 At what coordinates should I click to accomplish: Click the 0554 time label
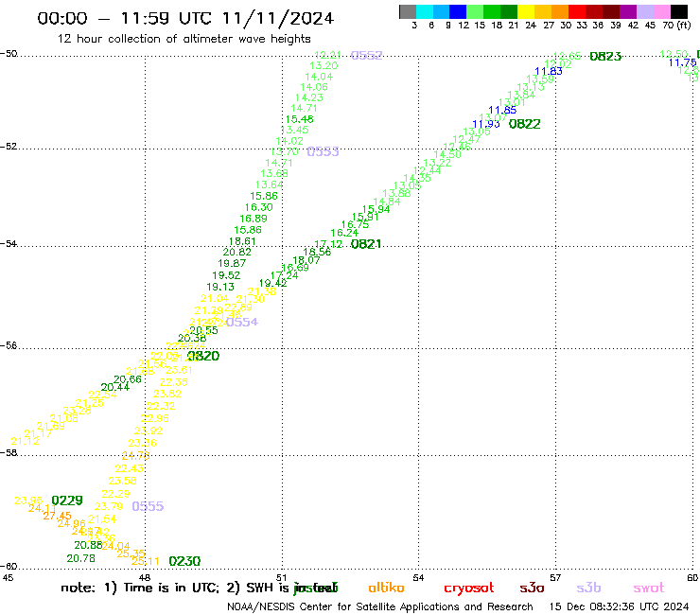pos(242,322)
